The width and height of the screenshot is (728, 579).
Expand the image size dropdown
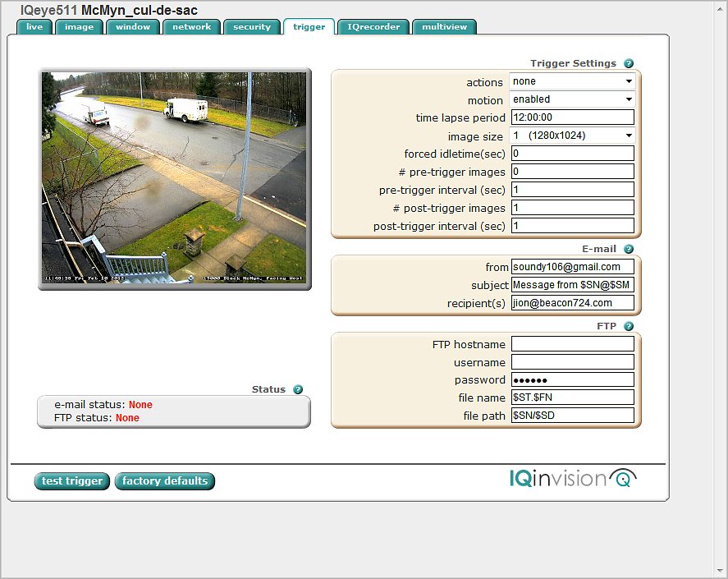click(572, 136)
